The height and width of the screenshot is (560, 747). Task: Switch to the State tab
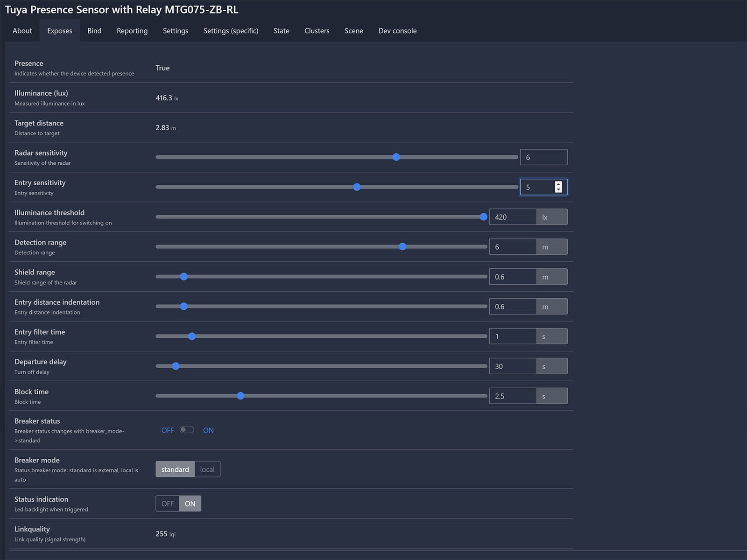tap(282, 31)
